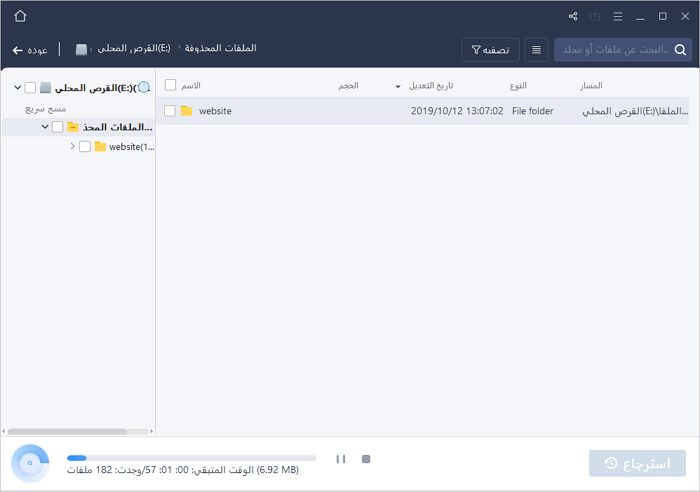
Task: Collapse the deleted files tree node
Action: (45, 127)
